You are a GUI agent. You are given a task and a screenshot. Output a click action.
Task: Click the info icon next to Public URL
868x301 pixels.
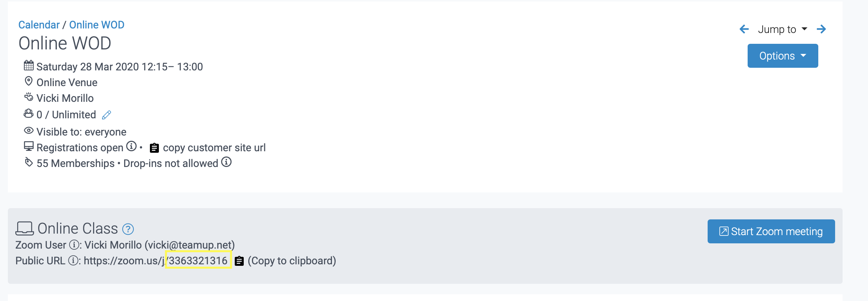coord(73,261)
